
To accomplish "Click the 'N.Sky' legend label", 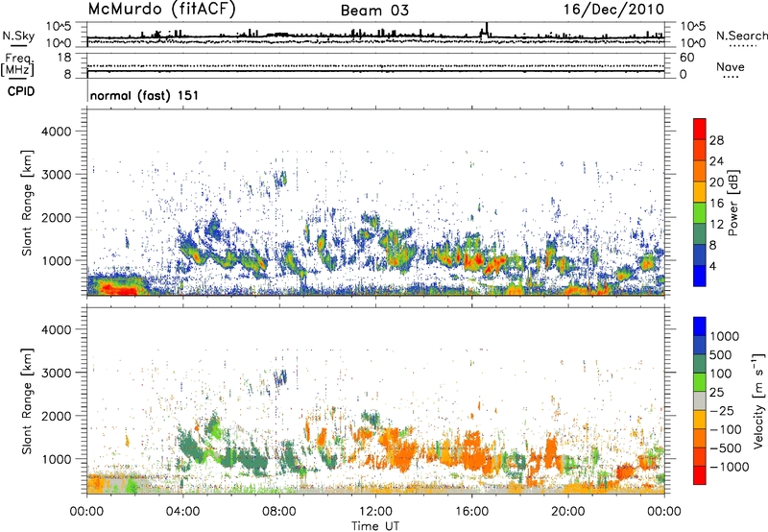I will pos(18,36).
